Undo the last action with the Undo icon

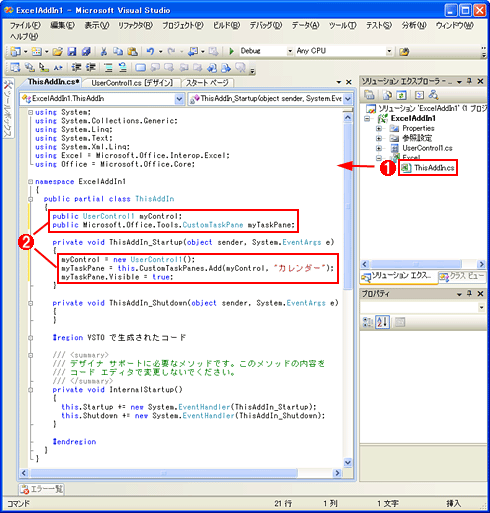click(150, 51)
